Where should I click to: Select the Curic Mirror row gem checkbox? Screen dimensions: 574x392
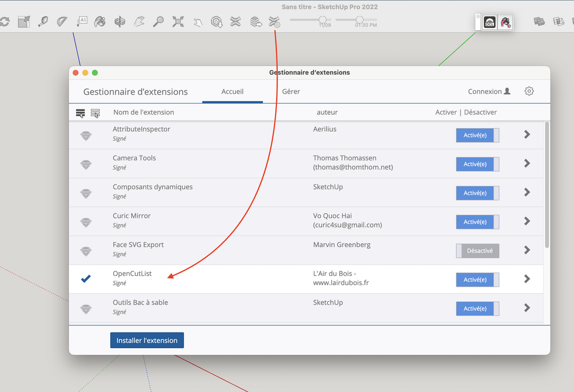[86, 223]
